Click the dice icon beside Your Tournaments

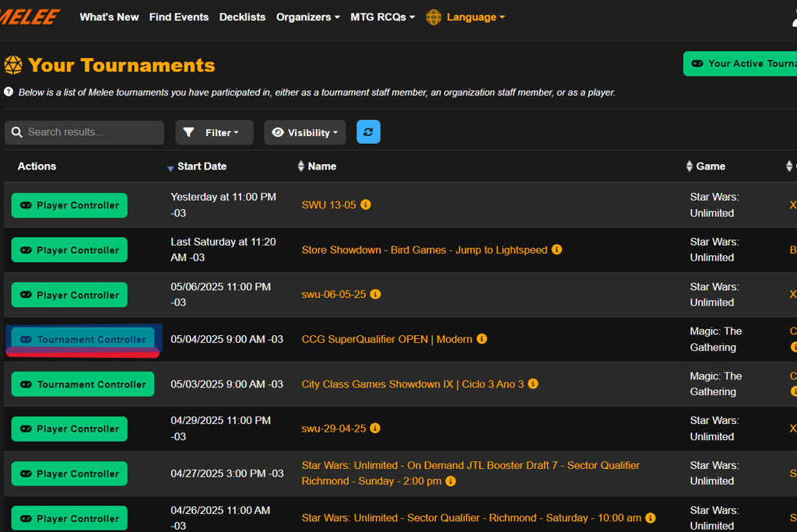[13, 65]
